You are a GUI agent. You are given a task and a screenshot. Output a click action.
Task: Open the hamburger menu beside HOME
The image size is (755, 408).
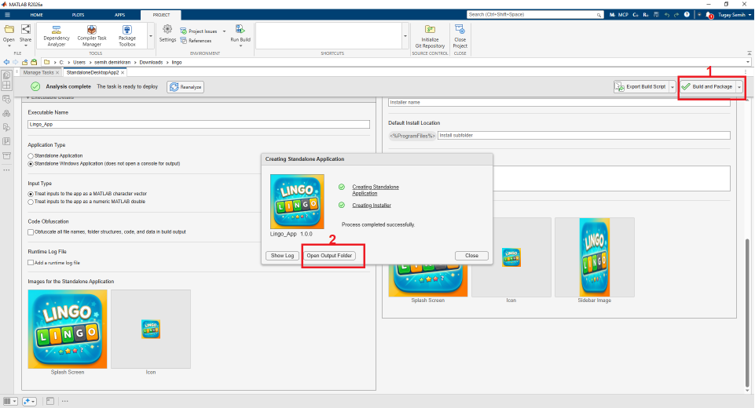point(7,15)
